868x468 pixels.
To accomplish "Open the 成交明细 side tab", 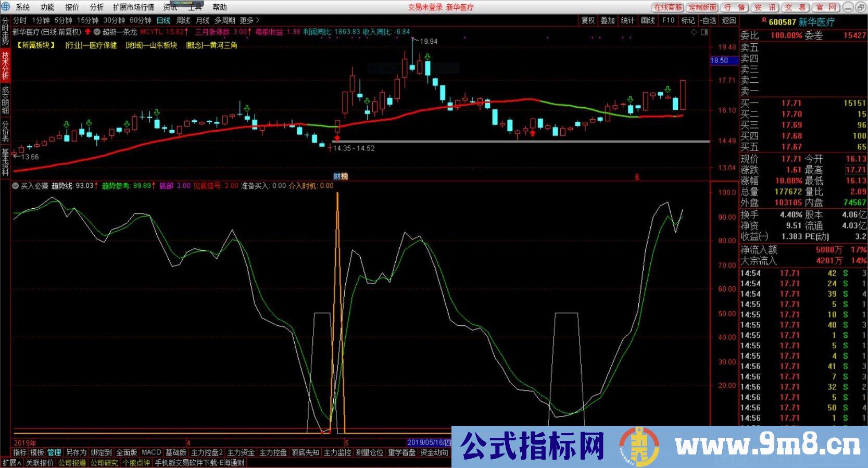I will 5,99.
